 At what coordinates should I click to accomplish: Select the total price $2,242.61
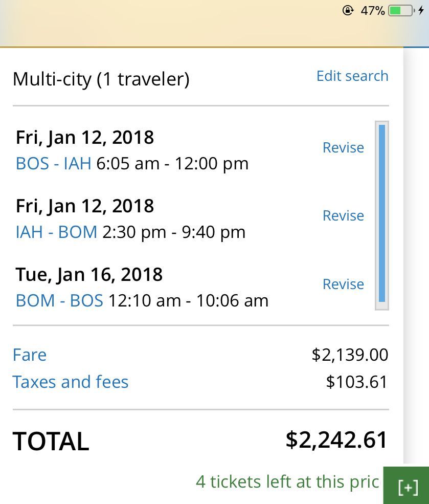336,440
